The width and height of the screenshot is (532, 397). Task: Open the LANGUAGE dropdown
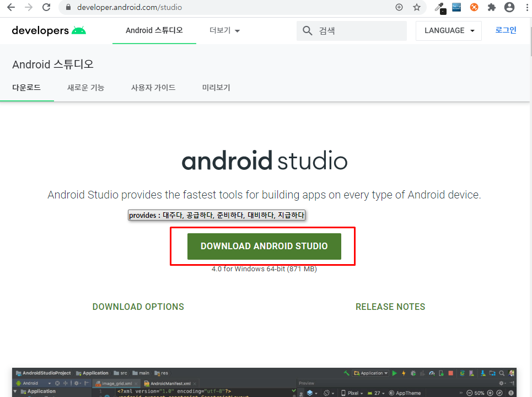449,30
